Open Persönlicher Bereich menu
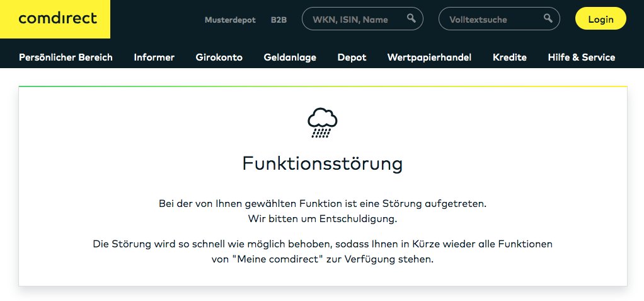The image size is (644, 301). pos(66,57)
